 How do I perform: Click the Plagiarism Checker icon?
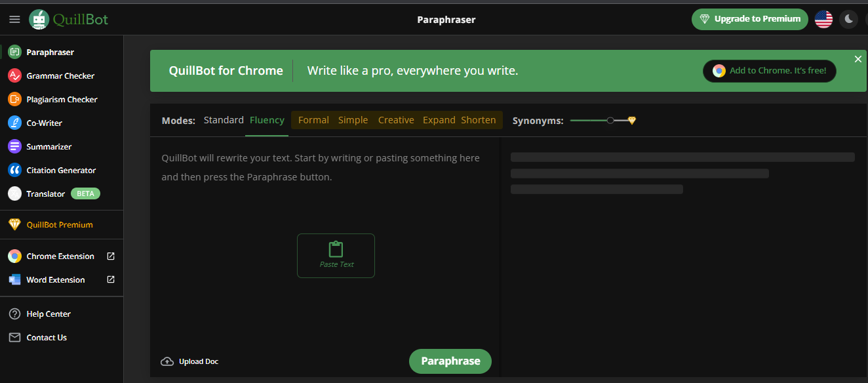tap(14, 99)
